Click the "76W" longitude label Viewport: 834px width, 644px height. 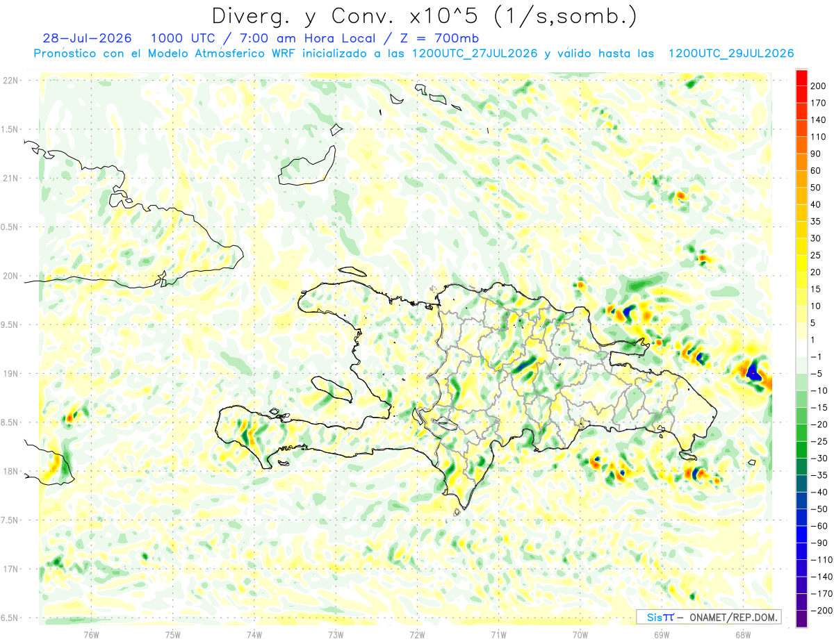click(91, 634)
